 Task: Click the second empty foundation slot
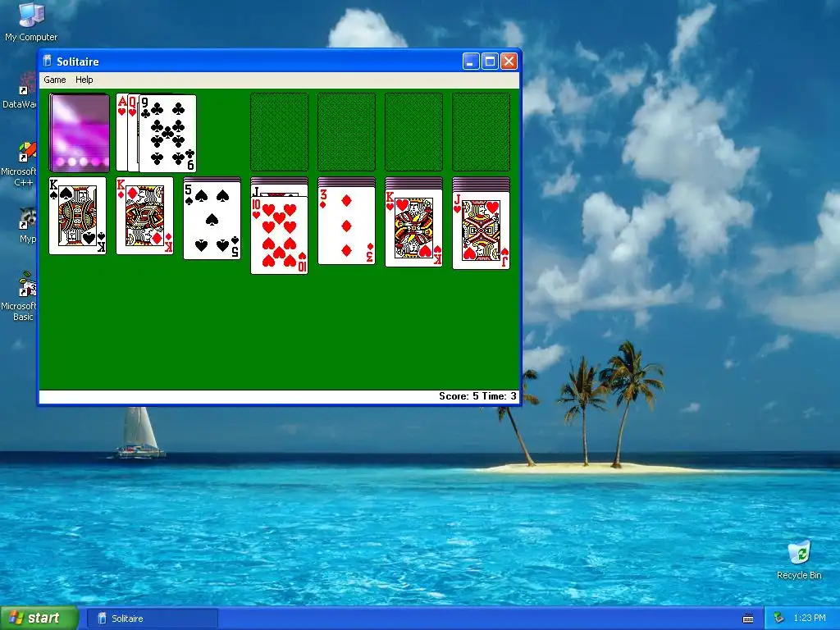(347, 132)
